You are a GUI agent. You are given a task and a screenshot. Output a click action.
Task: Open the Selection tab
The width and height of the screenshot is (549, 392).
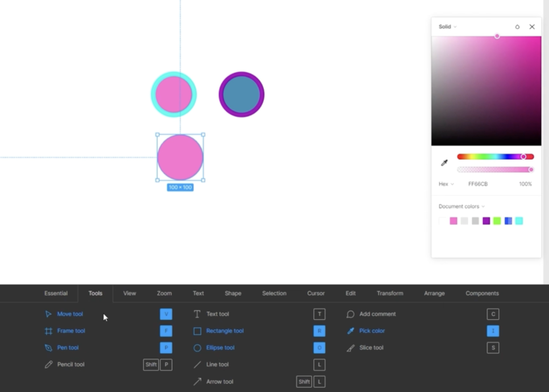click(x=274, y=293)
